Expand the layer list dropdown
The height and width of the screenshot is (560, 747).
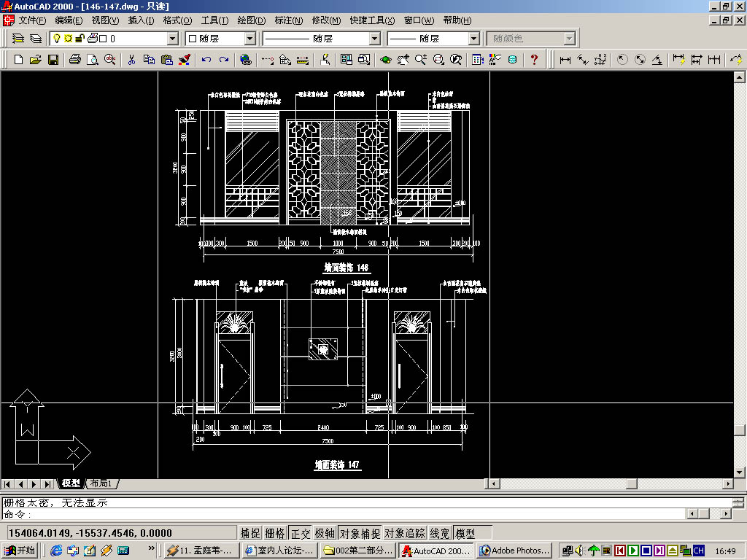(173, 39)
